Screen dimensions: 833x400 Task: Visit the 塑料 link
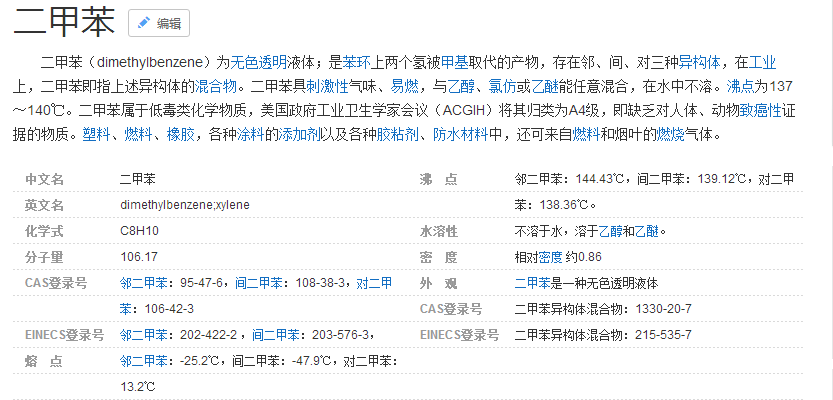point(95,134)
